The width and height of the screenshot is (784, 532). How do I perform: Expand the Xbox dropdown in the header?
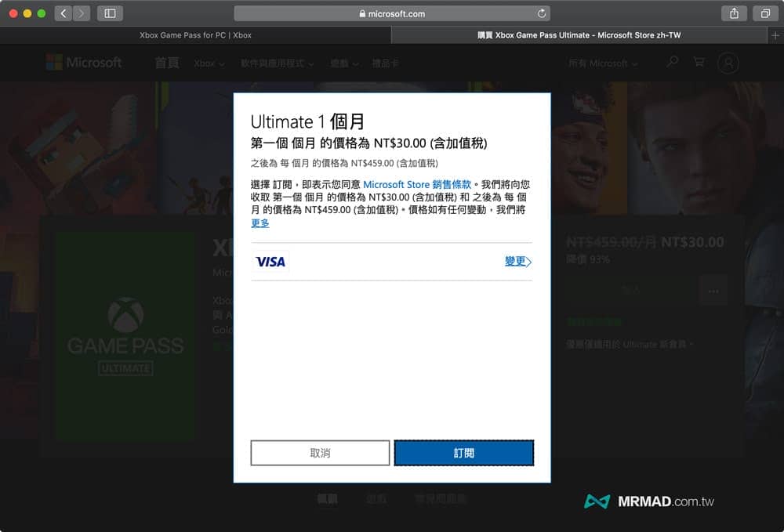tap(209, 63)
